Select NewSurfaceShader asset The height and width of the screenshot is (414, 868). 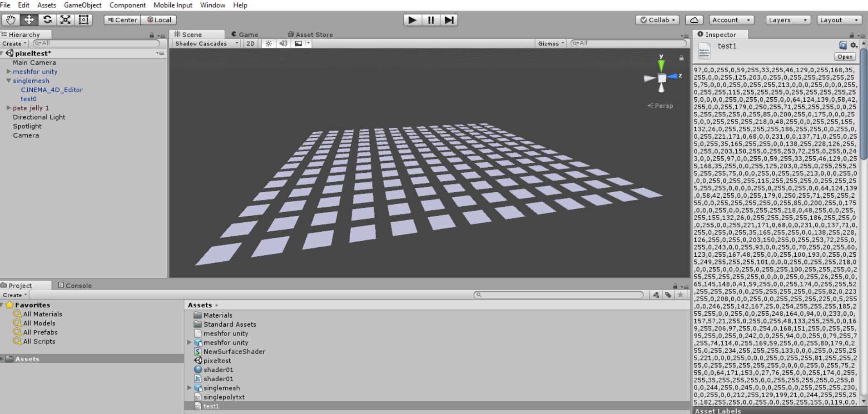(x=234, y=351)
